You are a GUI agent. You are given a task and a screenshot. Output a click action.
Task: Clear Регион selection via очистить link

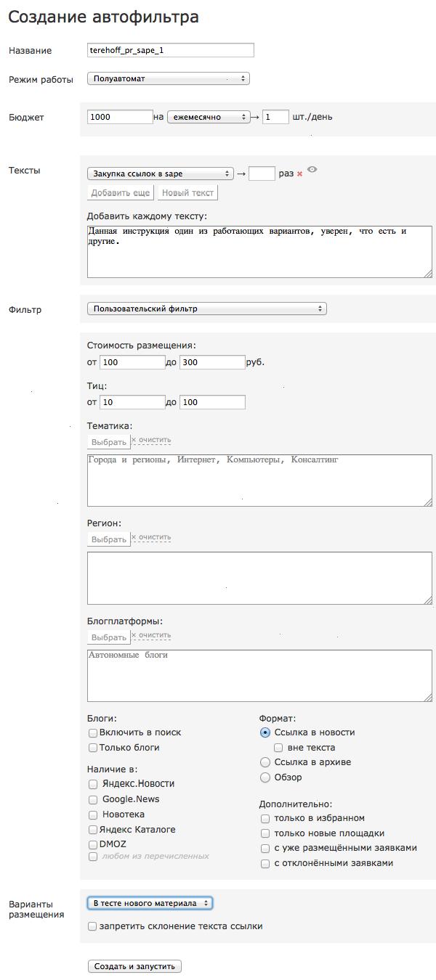tap(151, 537)
